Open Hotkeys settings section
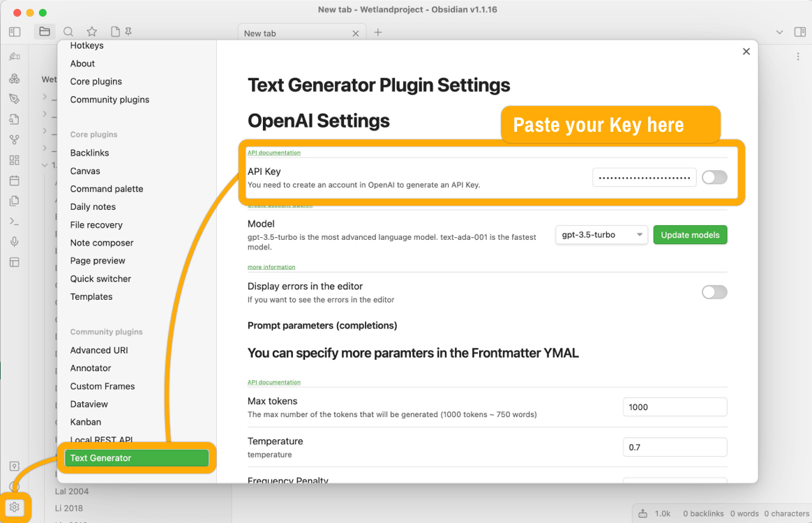This screenshot has height=523, width=812. click(x=87, y=45)
